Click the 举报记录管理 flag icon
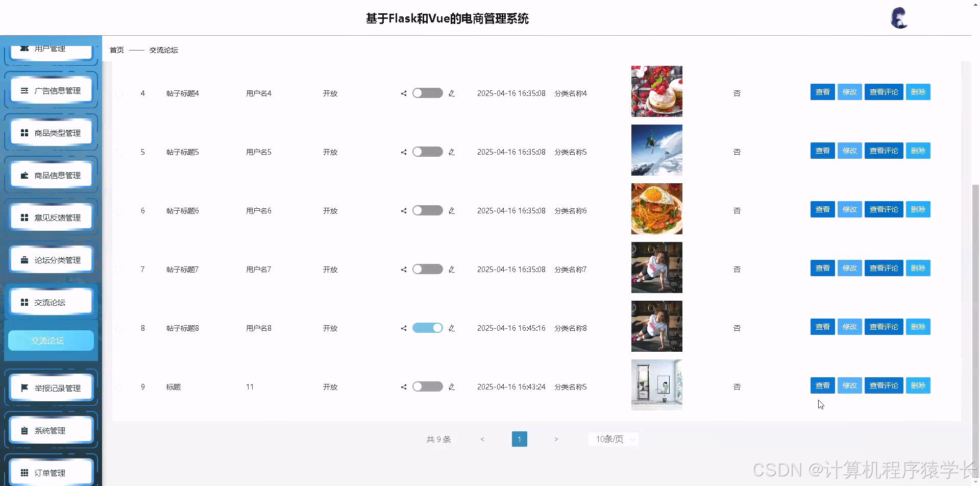Screen dimensions: 980x486 pos(24,388)
